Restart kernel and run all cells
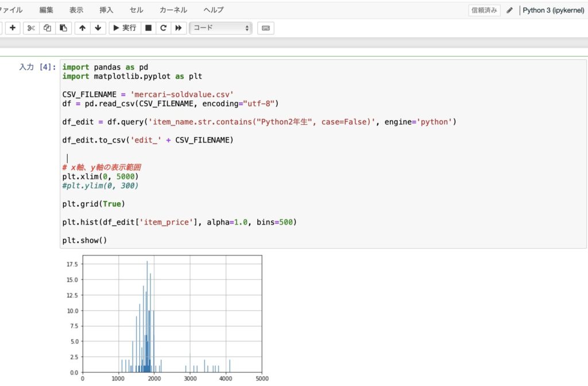 click(x=179, y=28)
